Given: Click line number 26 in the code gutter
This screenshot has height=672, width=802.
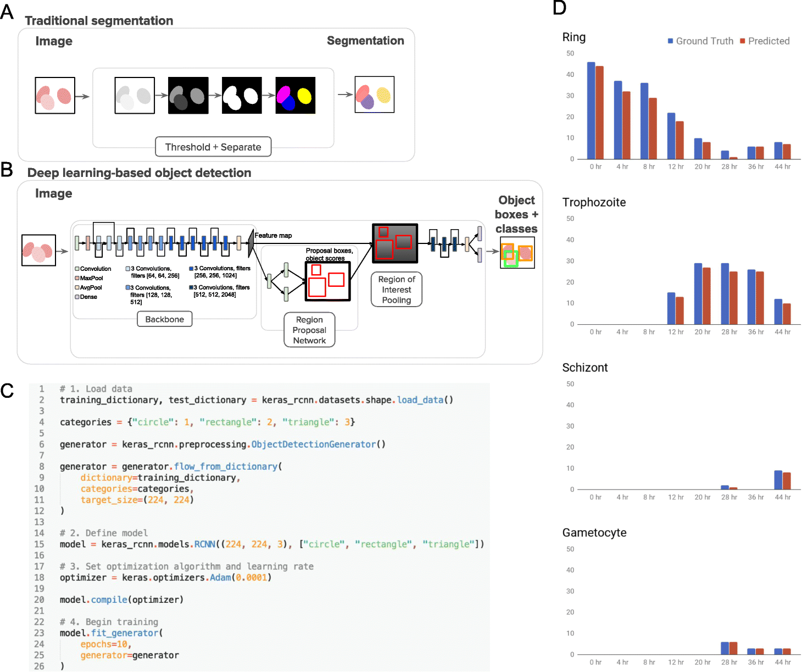Looking at the screenshot, I should (x=39, y=666).
